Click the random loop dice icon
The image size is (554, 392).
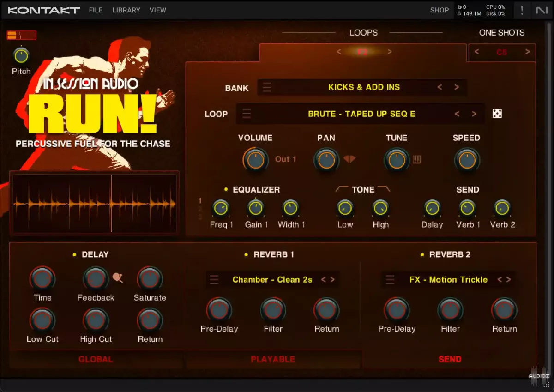(x=497, y=114)
